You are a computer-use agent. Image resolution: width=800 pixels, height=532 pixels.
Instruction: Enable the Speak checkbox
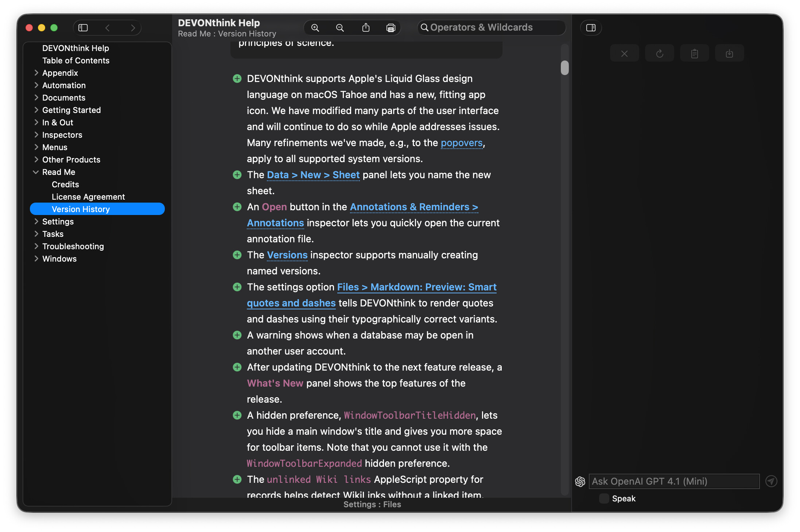pyautogui.click(x=604, y=498)
